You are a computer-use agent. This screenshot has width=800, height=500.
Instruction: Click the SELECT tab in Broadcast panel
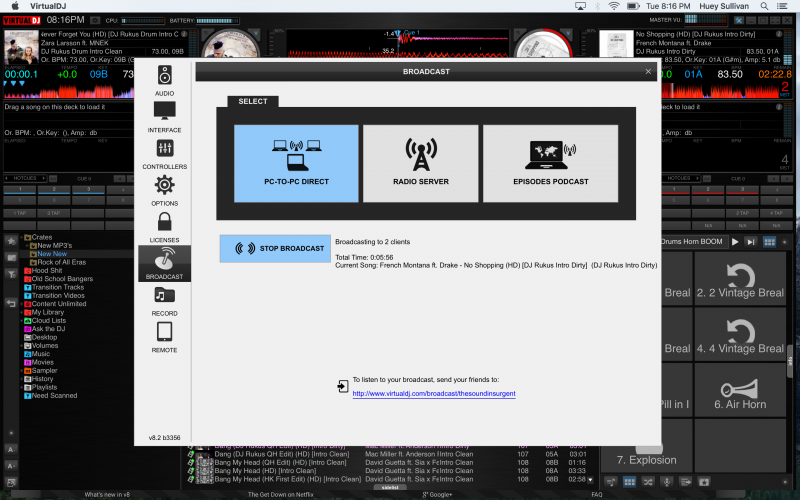tap(252, 101)
